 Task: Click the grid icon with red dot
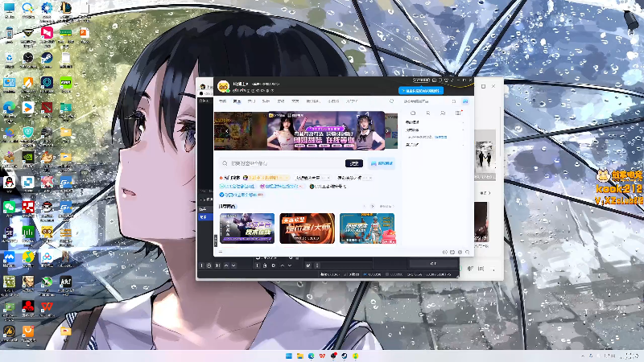click(458, 113)
